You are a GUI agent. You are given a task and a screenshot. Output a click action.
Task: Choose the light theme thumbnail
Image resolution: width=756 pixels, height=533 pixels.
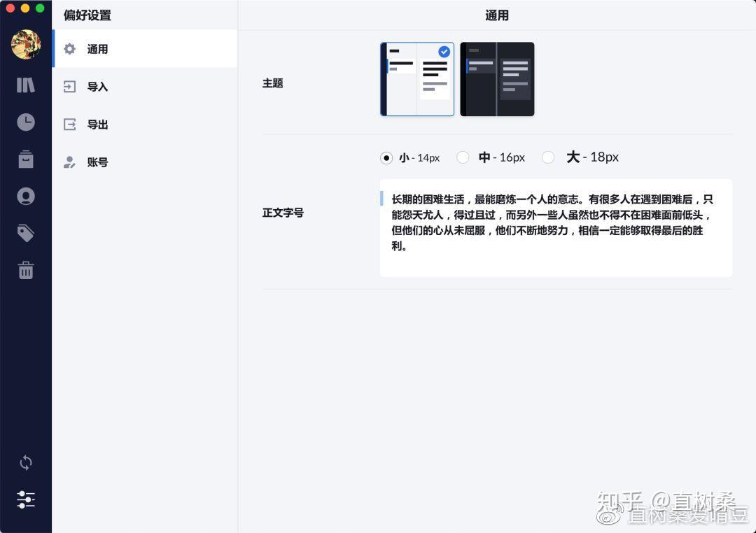coord(417,79)
